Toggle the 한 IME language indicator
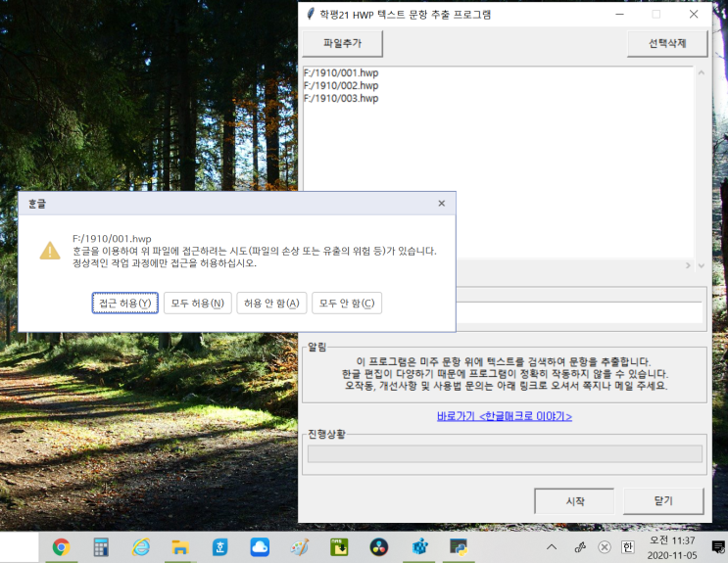Viewport: 728px width, 563px height. point(628,547)
